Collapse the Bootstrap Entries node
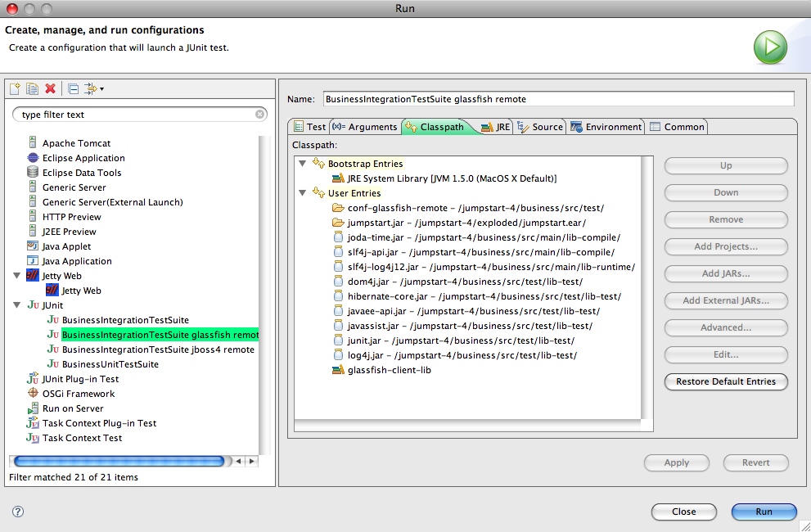 [x=303, y=164]
